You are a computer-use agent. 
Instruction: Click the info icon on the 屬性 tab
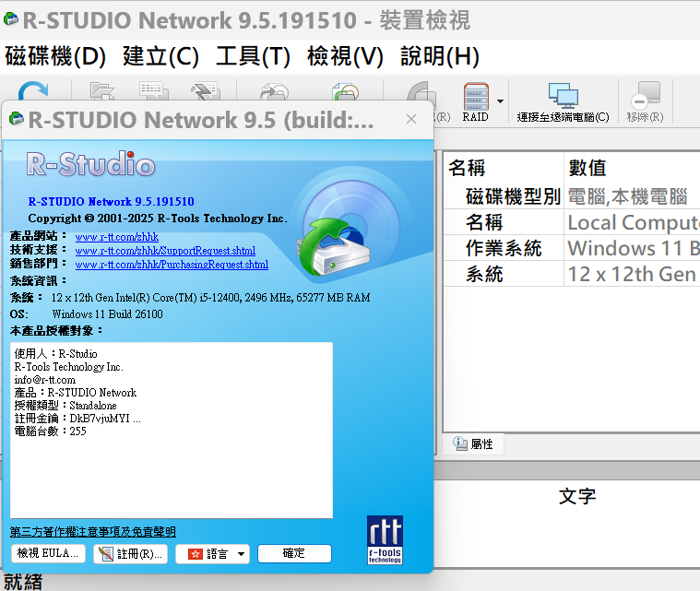click(460, 443)
